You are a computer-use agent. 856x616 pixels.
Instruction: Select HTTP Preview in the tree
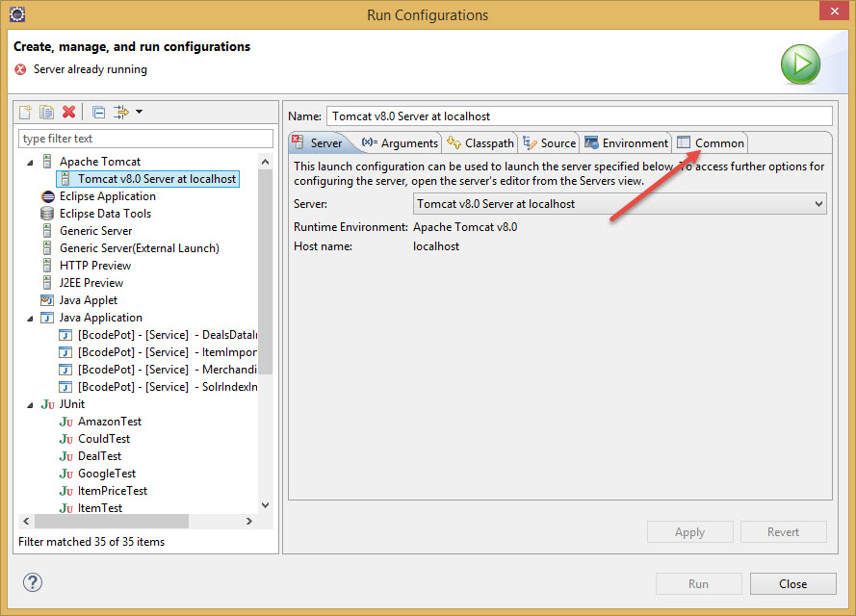[95, 266]
